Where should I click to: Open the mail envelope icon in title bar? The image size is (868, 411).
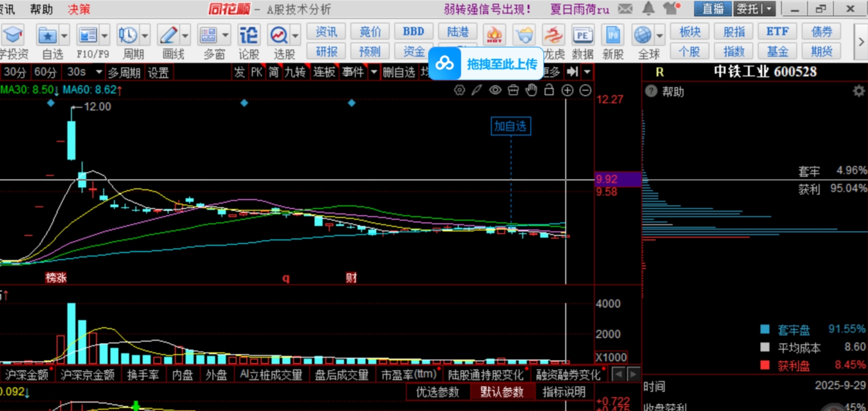625,9
